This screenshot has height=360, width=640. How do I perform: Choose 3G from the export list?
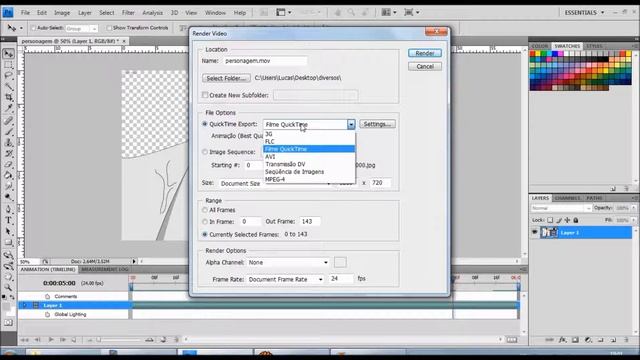309,134
